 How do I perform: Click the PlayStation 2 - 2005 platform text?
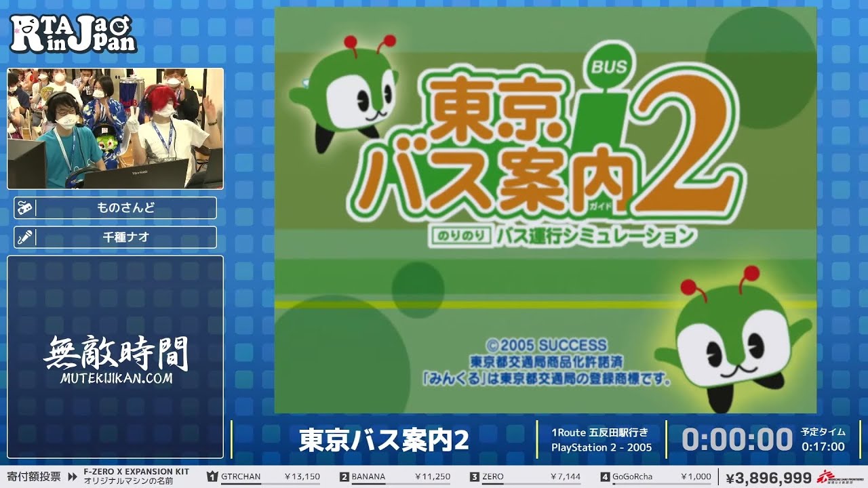coord(601,447)
